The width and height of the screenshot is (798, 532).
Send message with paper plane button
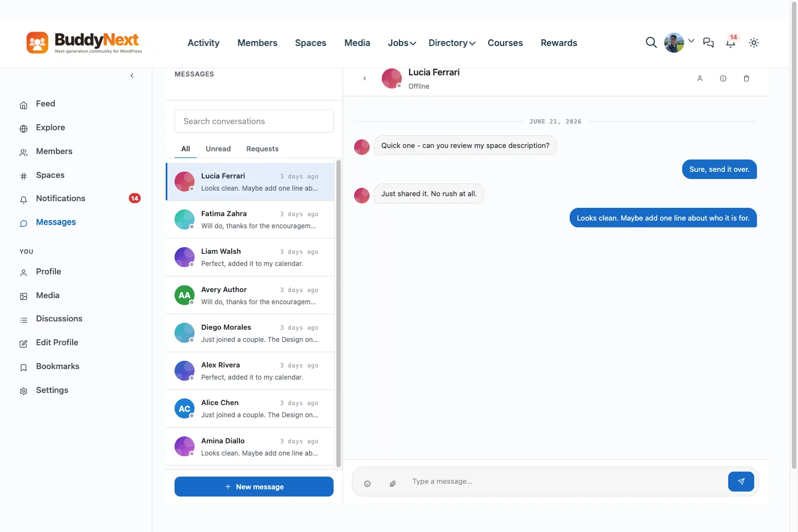pos(741,482)
